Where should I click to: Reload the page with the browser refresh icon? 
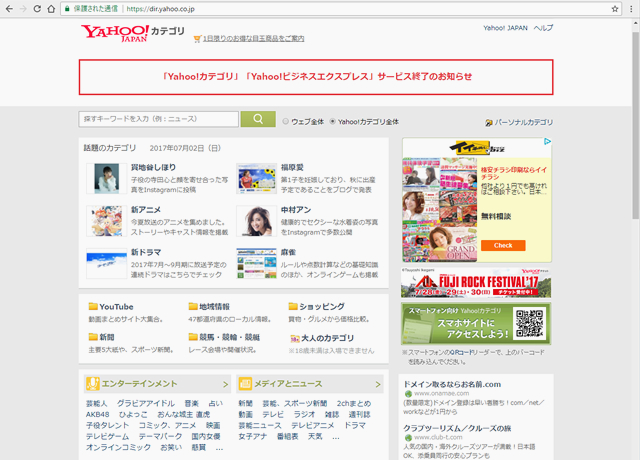point(48,8)
